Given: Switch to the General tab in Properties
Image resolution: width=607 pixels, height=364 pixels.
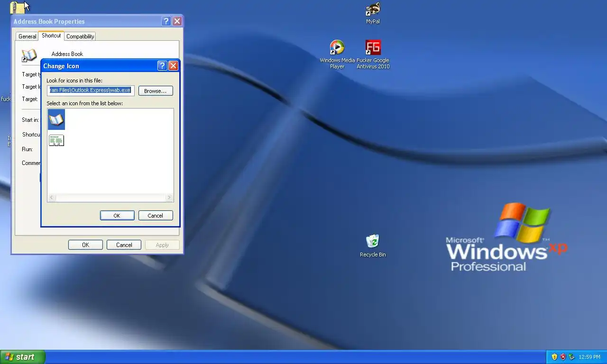Looking at the screenshot, I should 27,36.
